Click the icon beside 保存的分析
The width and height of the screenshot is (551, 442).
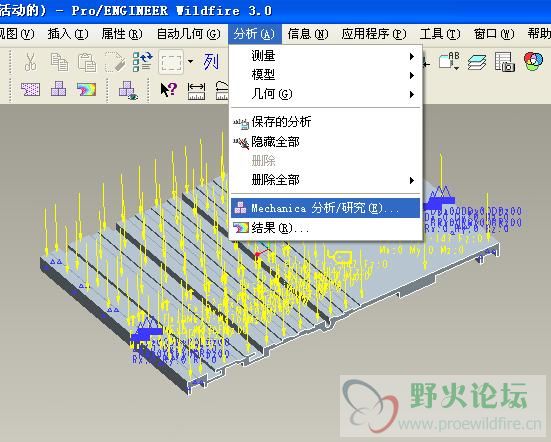click(241, 123)
